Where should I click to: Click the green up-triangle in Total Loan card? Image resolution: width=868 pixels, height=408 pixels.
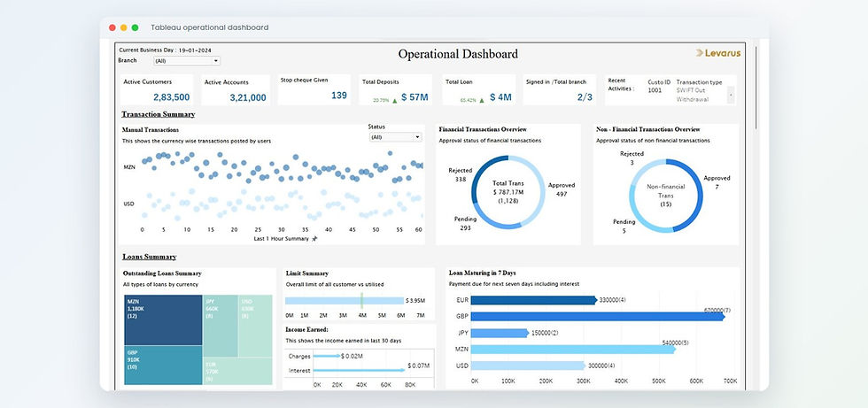point(481,101)
